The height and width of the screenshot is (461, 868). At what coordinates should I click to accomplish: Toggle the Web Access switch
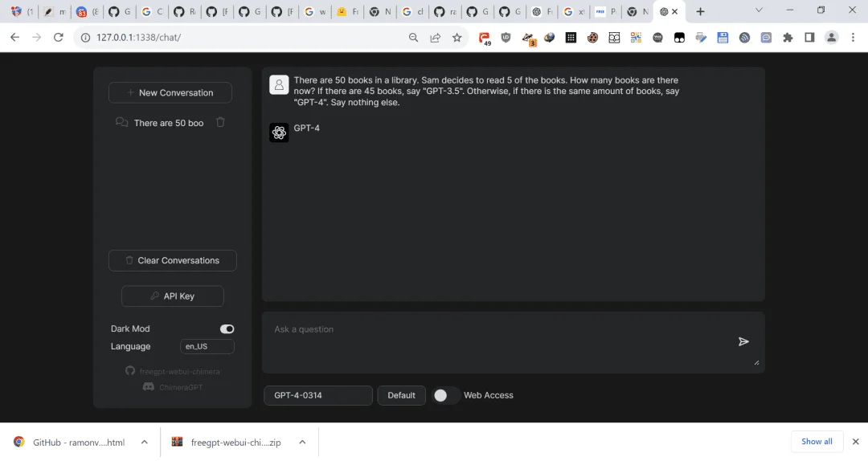click(445, 395)
